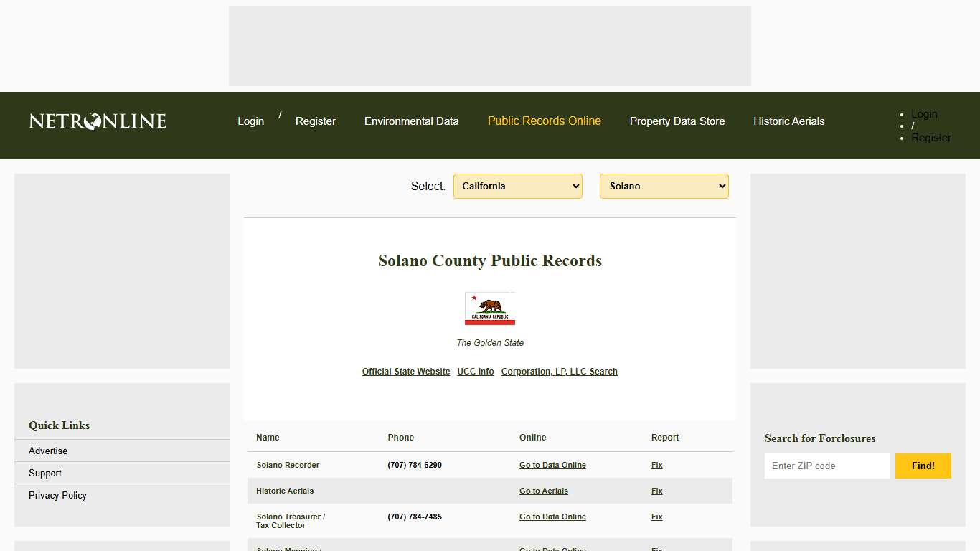Screen dimensions: 980x551
Task: Click the Login link in the navbar
Action: click(x=250, y=121)
